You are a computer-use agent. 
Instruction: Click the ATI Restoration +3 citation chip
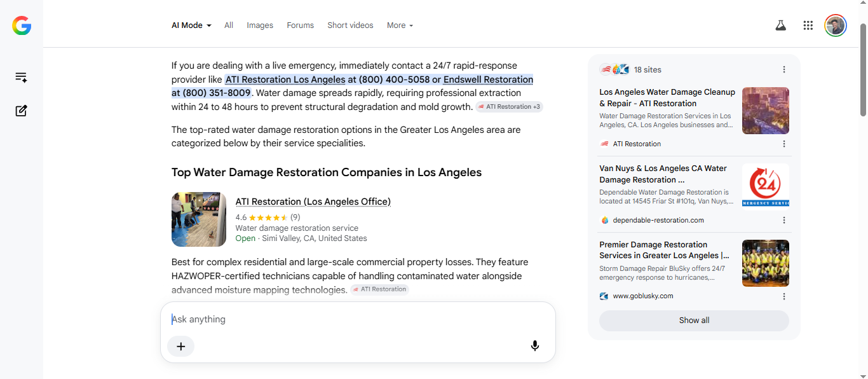point(509,107)
